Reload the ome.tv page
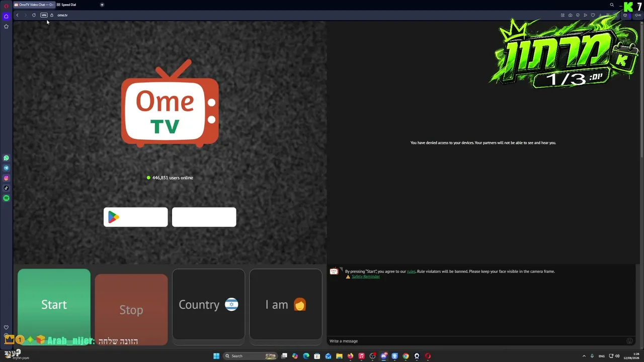Screen dimensions: 644x362 [34, 15]
